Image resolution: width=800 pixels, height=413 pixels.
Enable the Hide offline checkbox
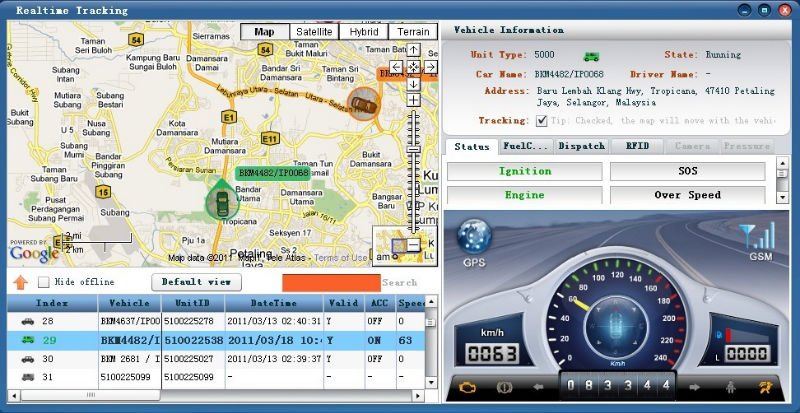click(43, 282)
